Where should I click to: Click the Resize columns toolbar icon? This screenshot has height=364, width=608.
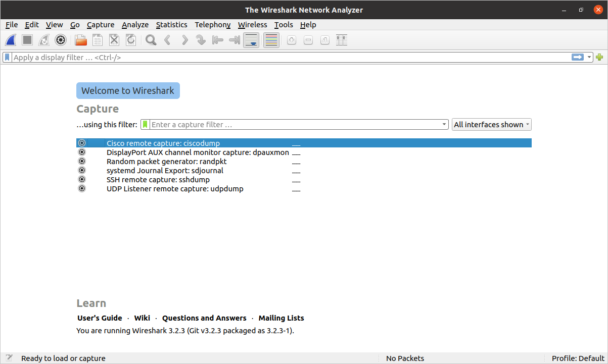(342, 40)
